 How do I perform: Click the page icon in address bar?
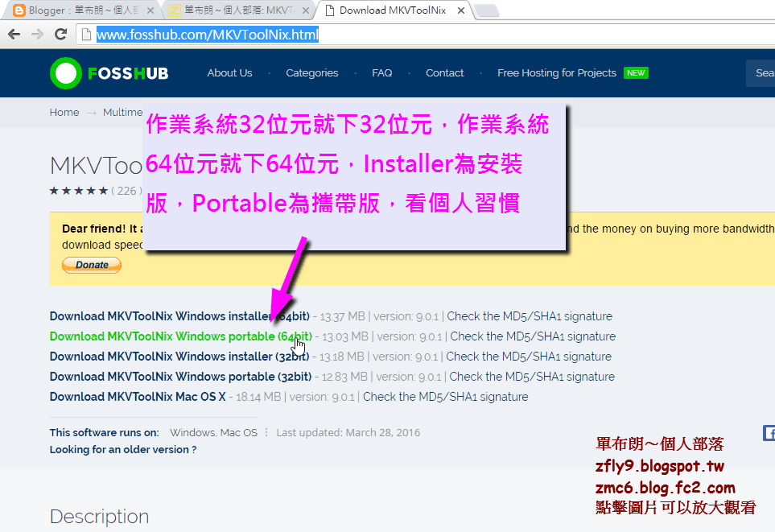click(x=86, y=35)
